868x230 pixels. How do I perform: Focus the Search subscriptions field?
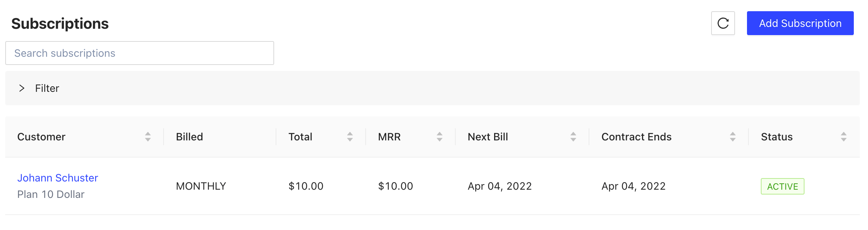[x=140, y=53]
